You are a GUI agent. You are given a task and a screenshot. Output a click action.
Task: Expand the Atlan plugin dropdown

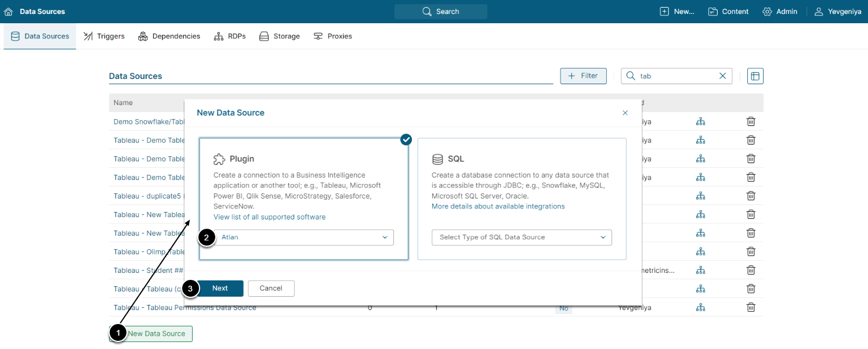pyautogui.click(x=303, y=238)
